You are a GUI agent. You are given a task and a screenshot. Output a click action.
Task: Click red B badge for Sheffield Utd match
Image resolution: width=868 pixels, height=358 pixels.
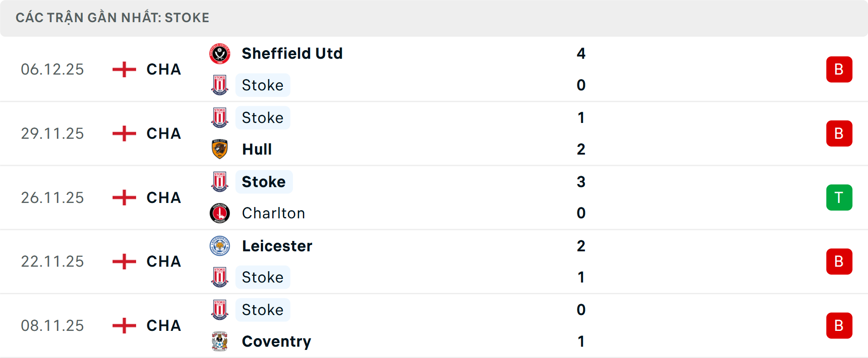point(839,70)
